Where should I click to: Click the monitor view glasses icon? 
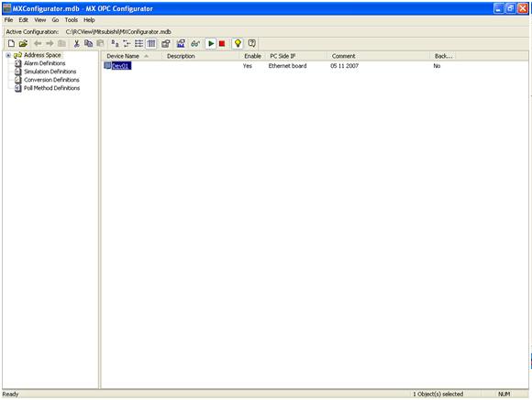[x=195, y=43]
